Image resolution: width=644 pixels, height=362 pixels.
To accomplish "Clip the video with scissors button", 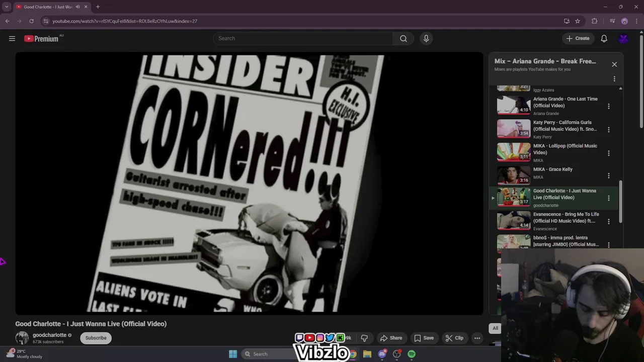I will click(454, 338).
